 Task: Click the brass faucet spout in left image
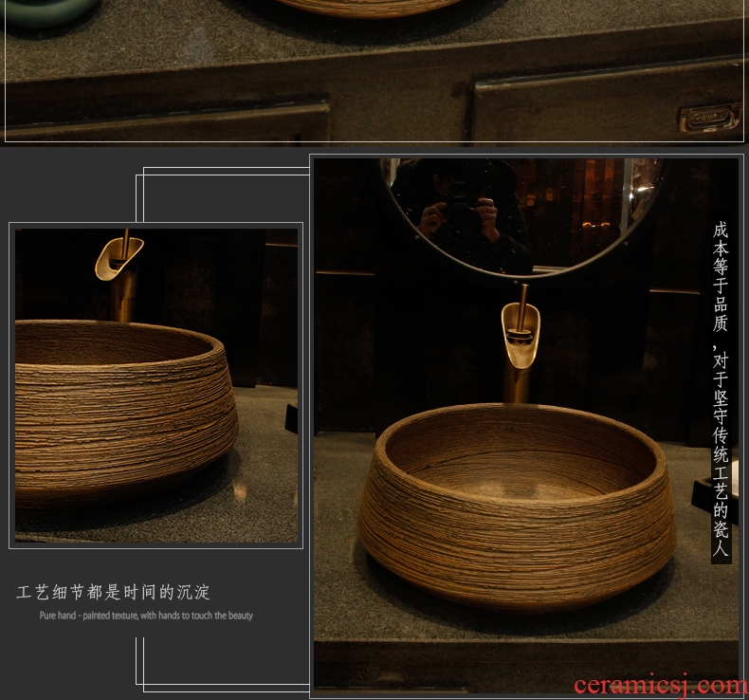(119, 258)
